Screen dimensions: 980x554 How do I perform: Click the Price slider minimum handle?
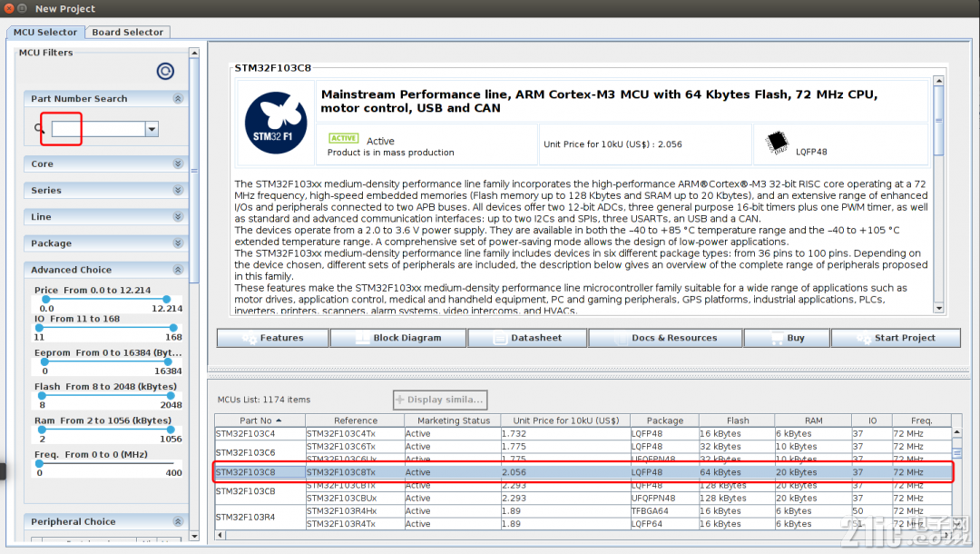pyautogui.click(x=45, y=300)
